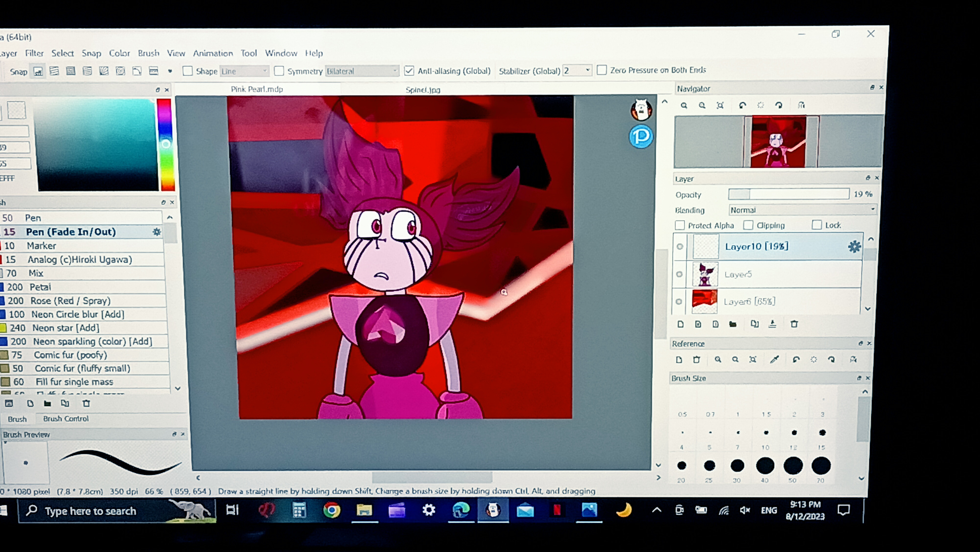Click brush list scroll down arrow
Screen dimensions: 980x552
[178, 388]
